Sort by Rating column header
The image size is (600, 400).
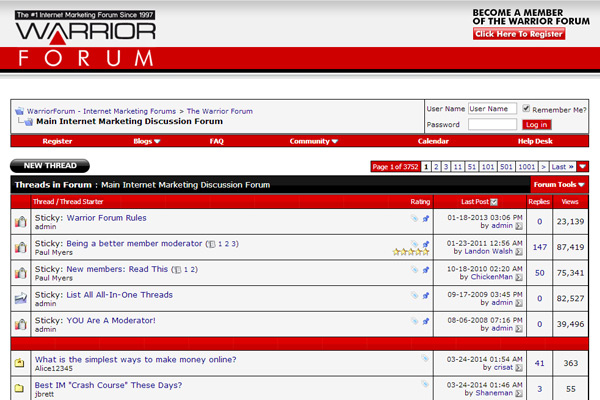click(420, 202)
